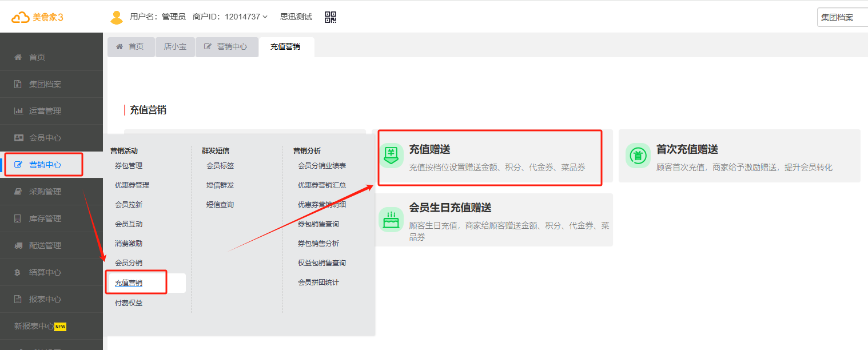Open 集团档案 in the sidebar
The height and width of the screenshot is (350, 868).
tap(51, 84)
